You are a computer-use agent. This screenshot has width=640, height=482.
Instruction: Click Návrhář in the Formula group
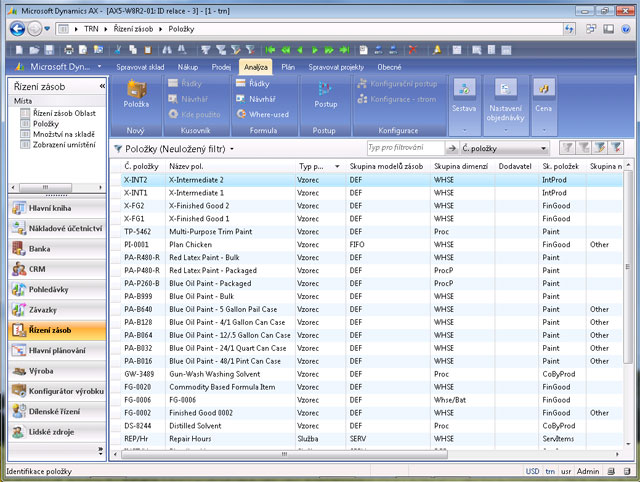click(x=256, y=99)
